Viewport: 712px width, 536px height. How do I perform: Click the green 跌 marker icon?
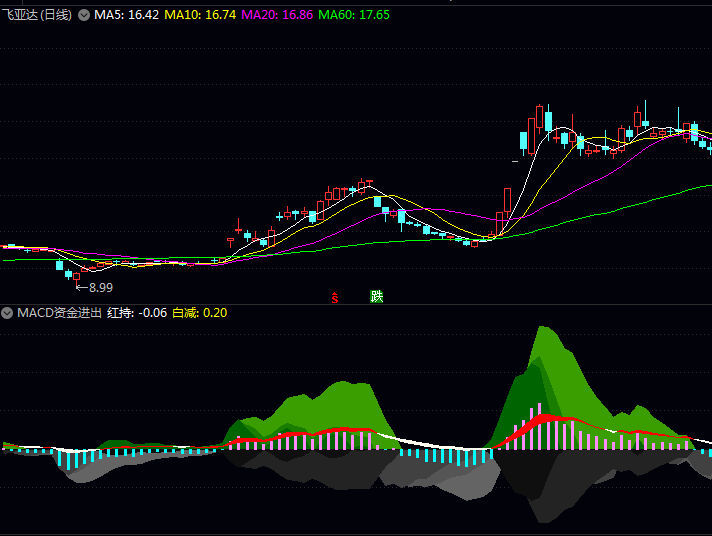(x=376, y=296)
